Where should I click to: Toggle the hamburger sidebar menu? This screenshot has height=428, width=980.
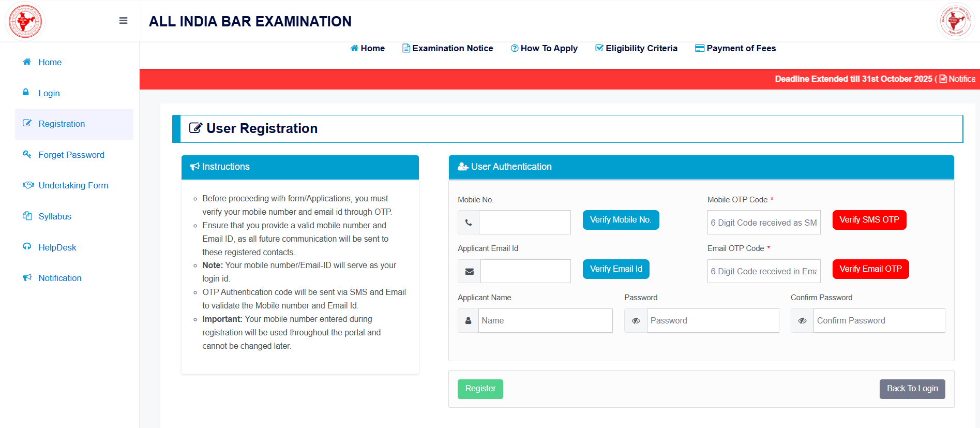[x=123, y=21]
